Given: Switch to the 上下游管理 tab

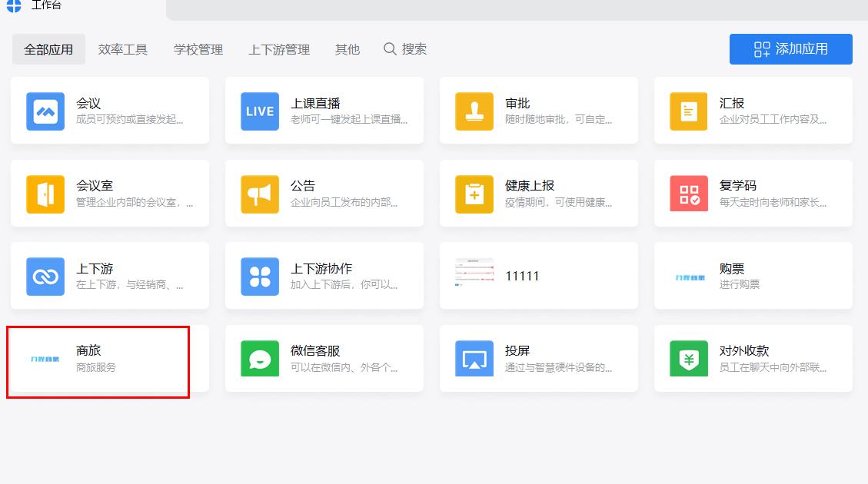Looking at the screenshot, I should pos(279,49).
